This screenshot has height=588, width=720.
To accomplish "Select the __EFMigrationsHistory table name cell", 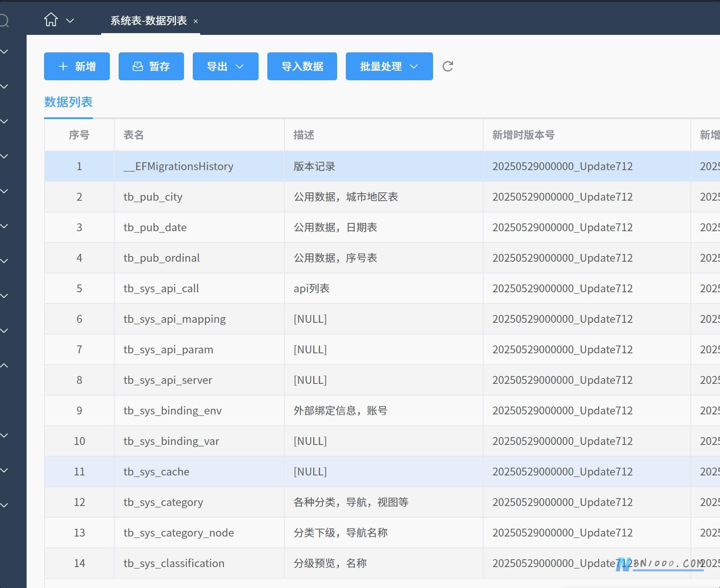I will [199, 166].
